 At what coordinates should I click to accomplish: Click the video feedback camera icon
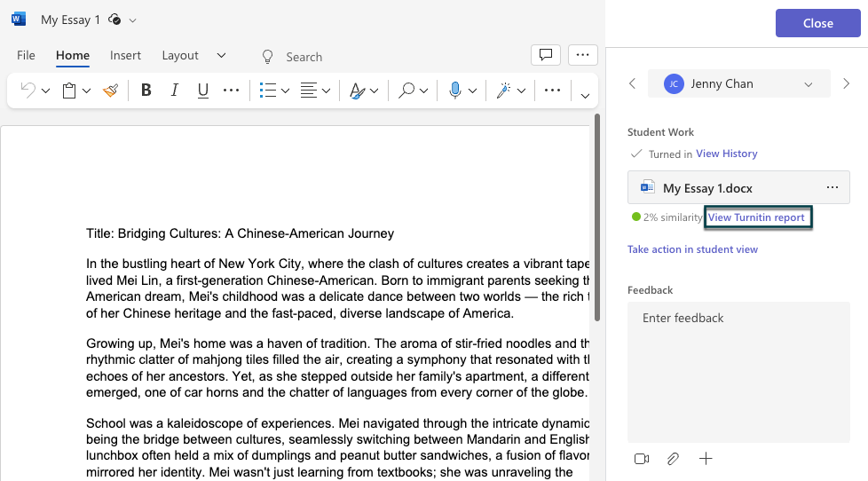pyautogui.click(x=642, y=459)
